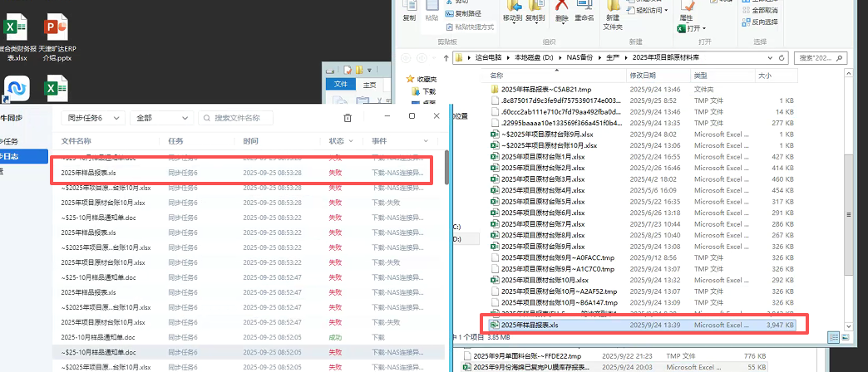Click 反向选择 in the 选择 group

(760, 22)
